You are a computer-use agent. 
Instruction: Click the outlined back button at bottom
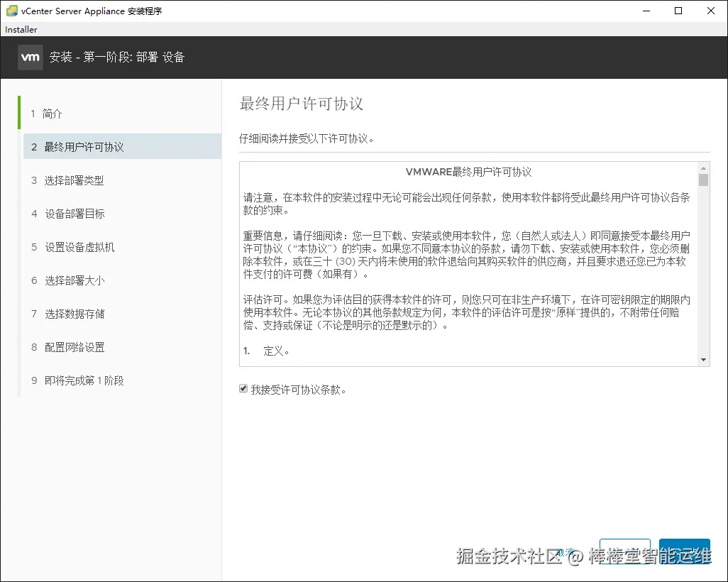(625, 551)
